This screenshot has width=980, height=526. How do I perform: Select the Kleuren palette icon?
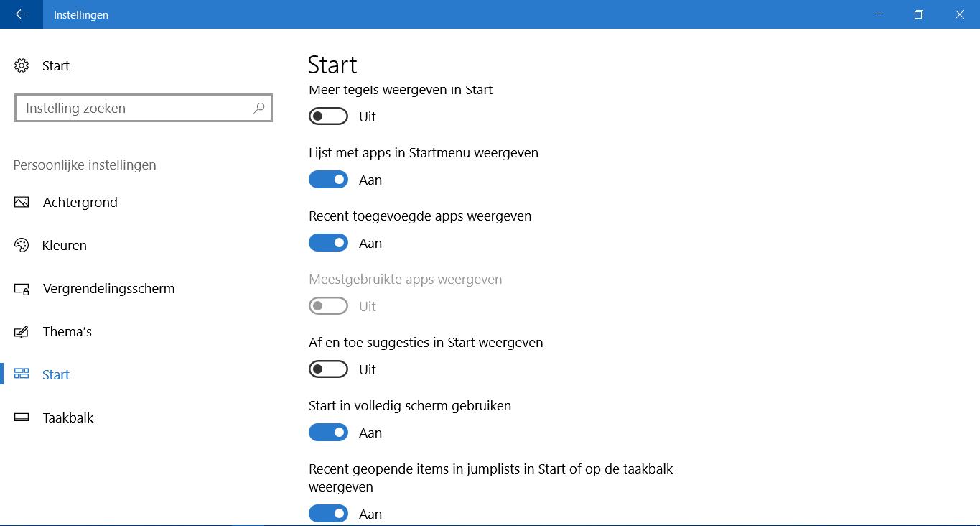(22, 245)
